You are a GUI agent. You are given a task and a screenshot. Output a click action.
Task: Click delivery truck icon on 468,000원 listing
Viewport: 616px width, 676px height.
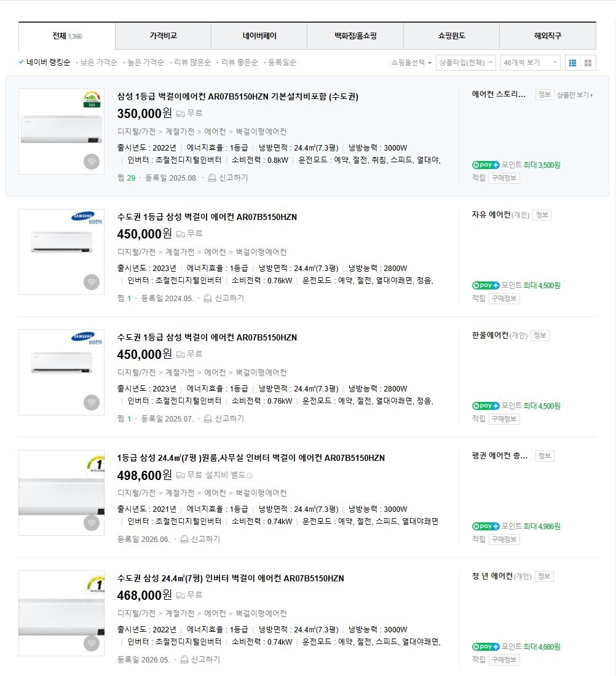pyautogui.click(x=181, y=595)
